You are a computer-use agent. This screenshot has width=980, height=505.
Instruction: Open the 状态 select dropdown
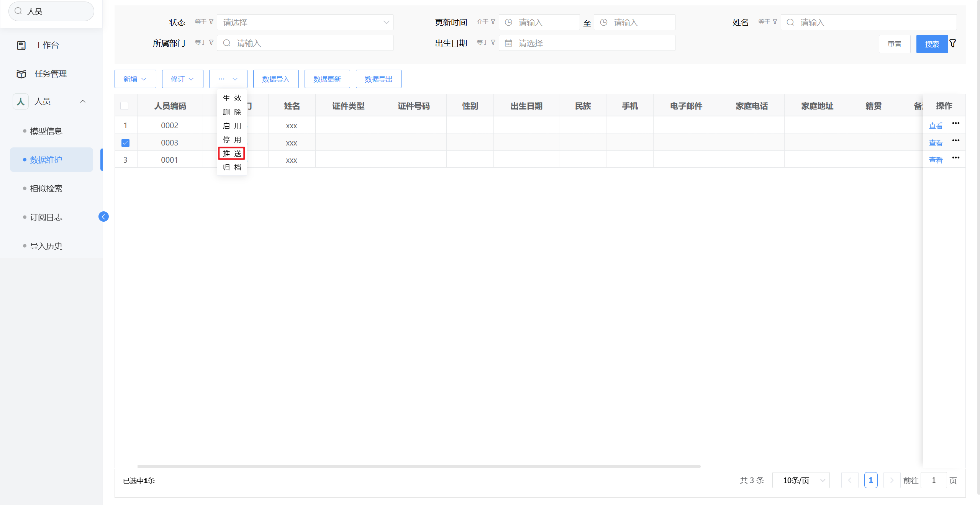[x=305, y=22]
